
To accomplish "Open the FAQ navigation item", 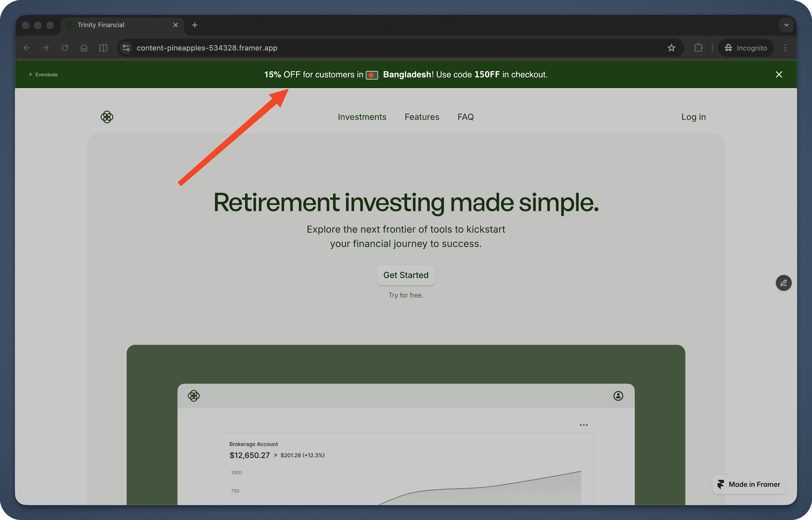I will tap(466, 117).
